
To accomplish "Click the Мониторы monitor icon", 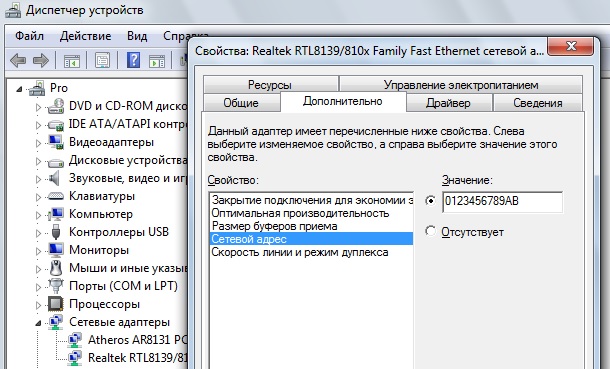I will (56, 250).
